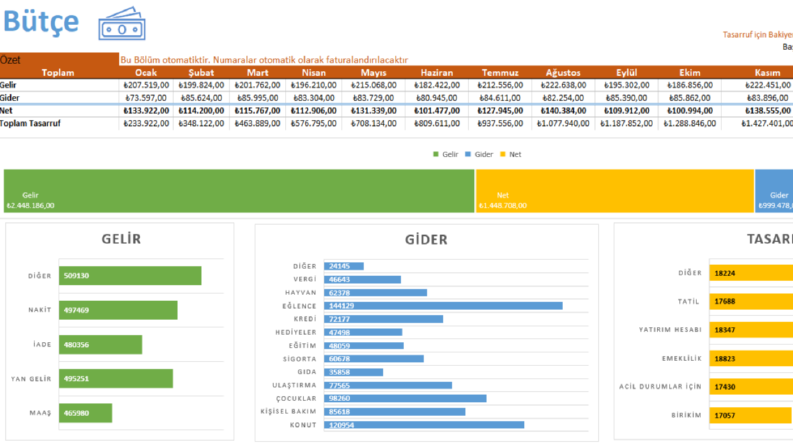
Task: Click the KİŞİSEL BAKIM 85618 bar
Action: (x=395, y=412)
